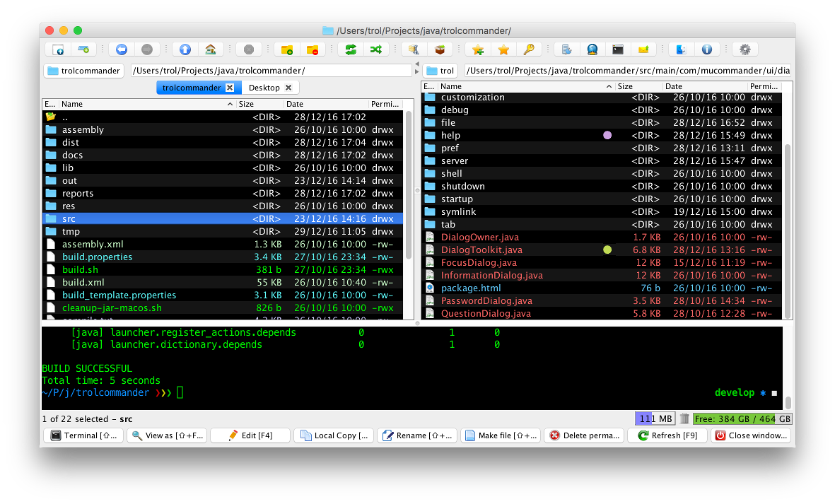
Task: Sort left panel by Date column
Action: pyautogui.click(x=326, y=105)
